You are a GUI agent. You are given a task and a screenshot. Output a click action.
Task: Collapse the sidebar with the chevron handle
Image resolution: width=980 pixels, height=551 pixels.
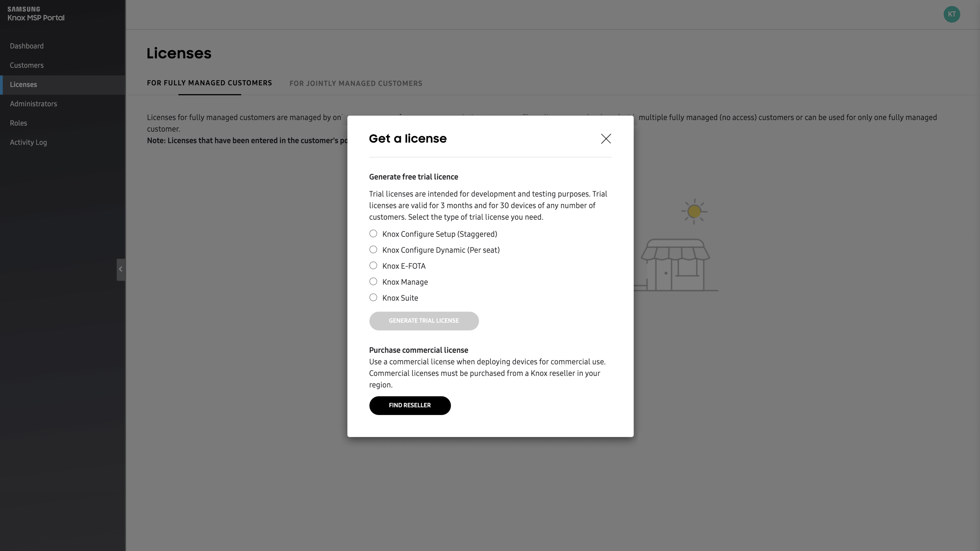tap(121, 269)
